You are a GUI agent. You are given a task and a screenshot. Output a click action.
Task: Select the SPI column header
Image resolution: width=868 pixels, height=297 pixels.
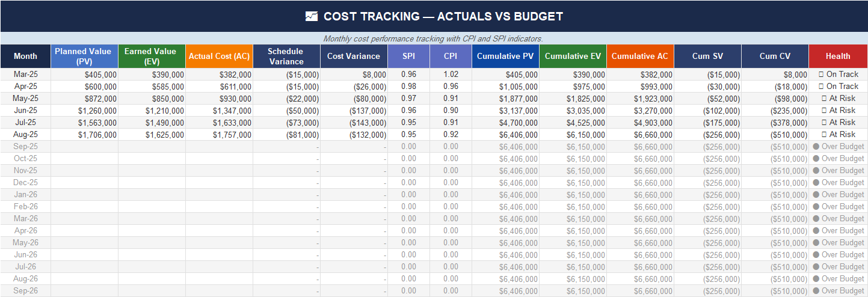pos(409,56)
